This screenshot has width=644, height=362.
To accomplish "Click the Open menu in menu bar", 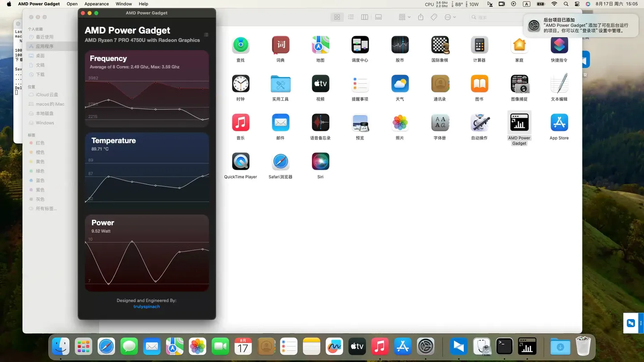I will click(x=72, y=4).
